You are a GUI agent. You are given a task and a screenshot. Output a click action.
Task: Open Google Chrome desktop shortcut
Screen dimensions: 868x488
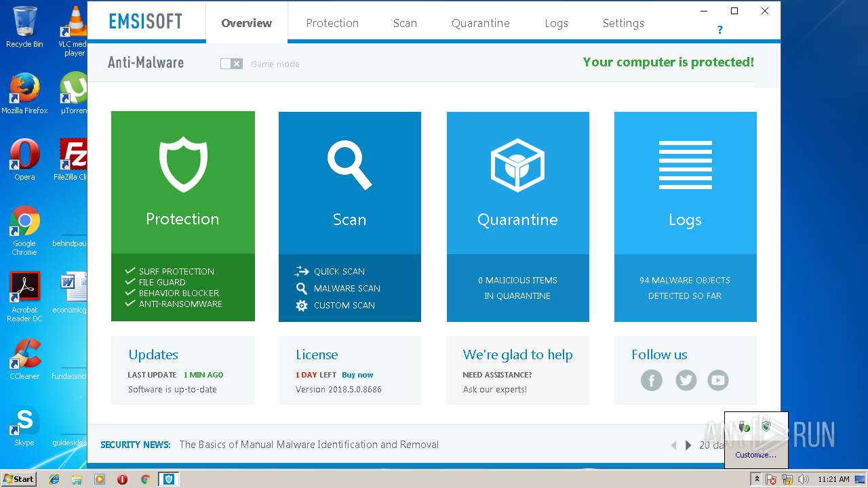24,230
